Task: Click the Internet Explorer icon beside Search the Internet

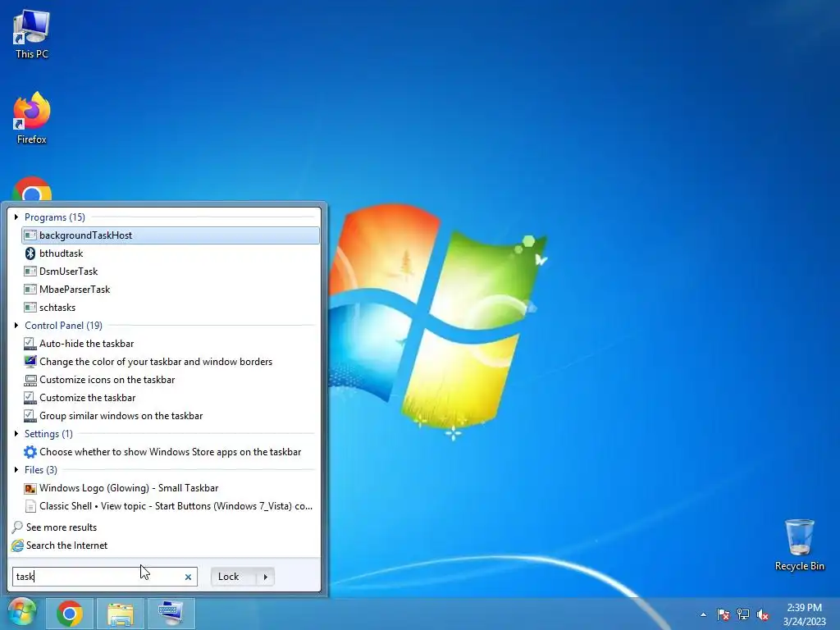Action: [17, 546]
